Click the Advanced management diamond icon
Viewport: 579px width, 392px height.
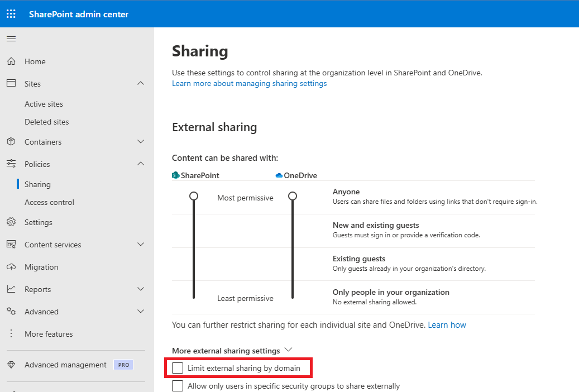click(x=11, y=365)
